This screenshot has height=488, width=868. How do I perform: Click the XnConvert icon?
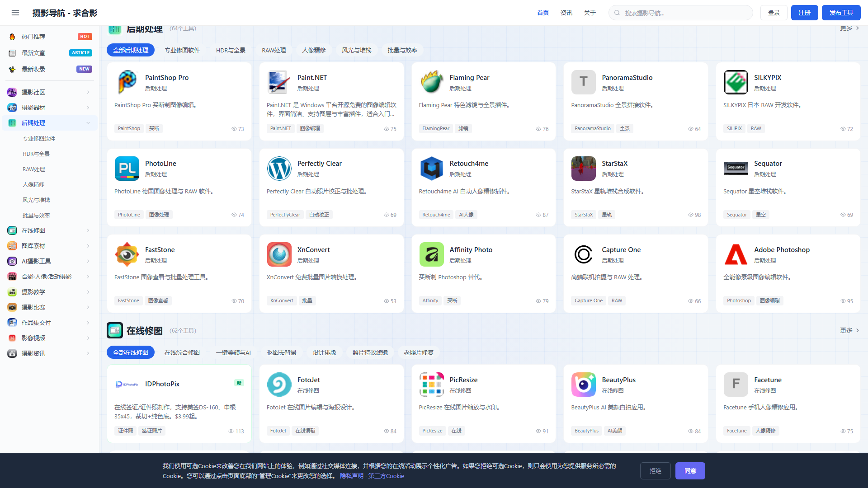click(279, 254)
